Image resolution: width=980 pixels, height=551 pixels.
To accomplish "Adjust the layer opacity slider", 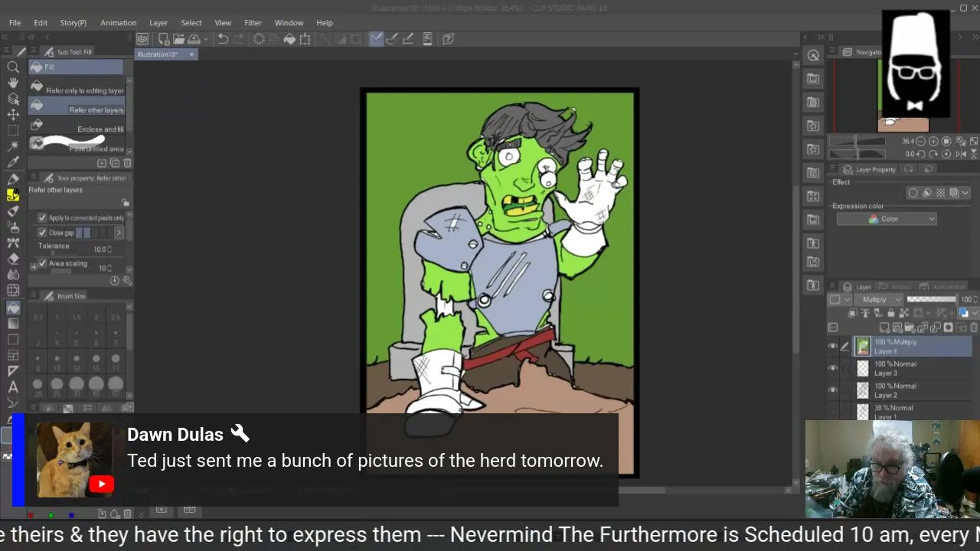I will (931, 299).
